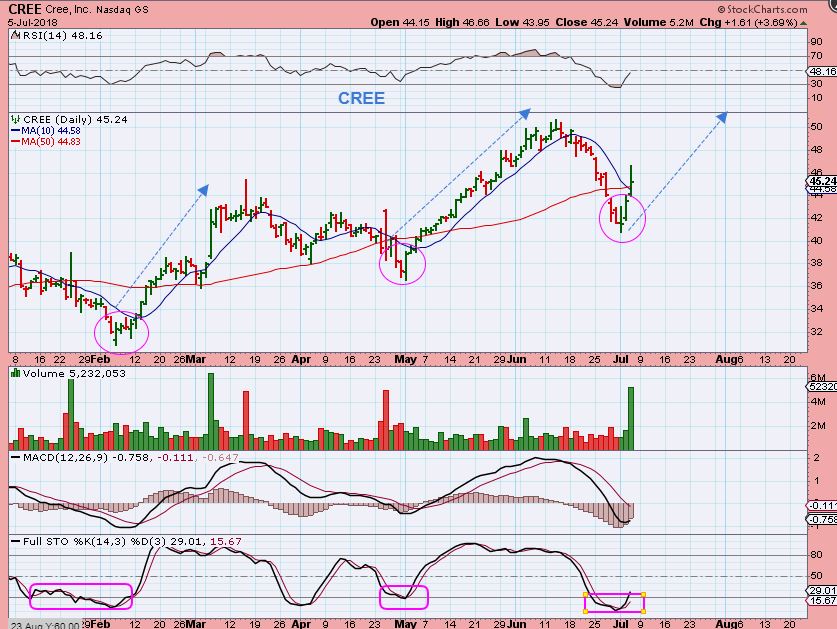837x629 pixels.
Task: Click the line marker before MACD(12,26,9) label
Action: [15, 458]
